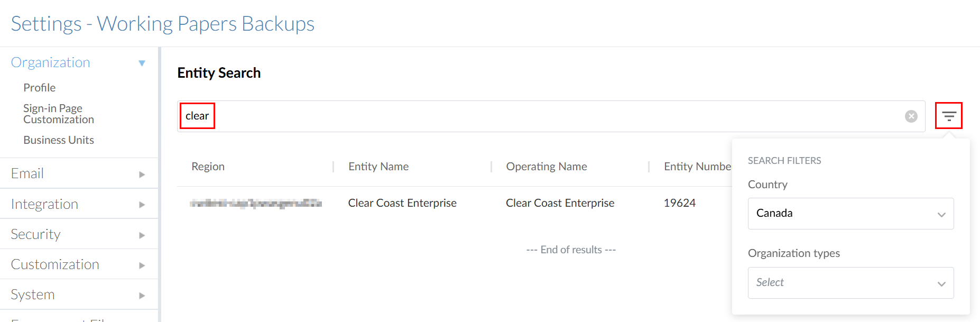Expand the Integration settings section
980x322 pixels.
tap(142, 205)
